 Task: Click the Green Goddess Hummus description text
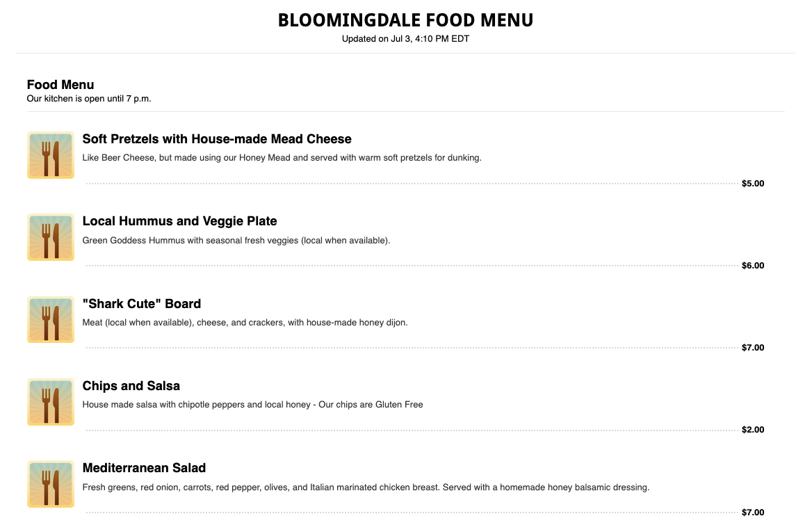click(x=236, y=241)
